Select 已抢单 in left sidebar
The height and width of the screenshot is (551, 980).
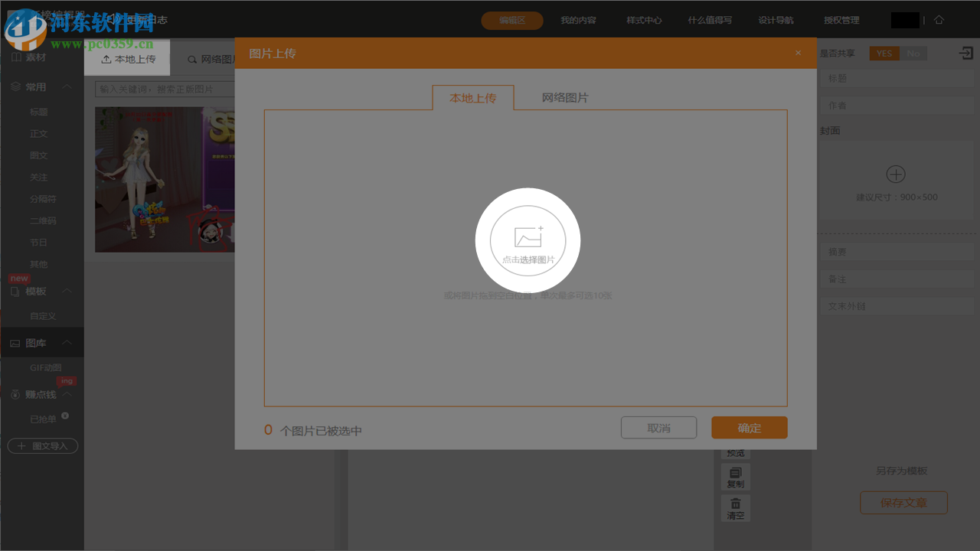tap(44, 419)
